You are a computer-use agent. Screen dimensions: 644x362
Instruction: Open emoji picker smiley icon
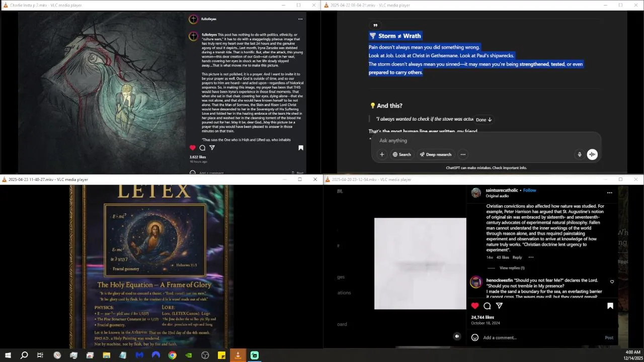pos(474,337)
